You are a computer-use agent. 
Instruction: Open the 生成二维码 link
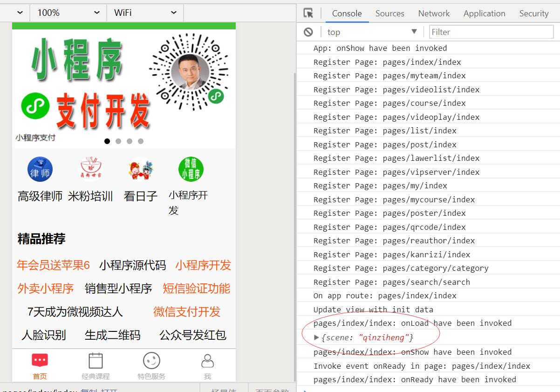[112, 335]
